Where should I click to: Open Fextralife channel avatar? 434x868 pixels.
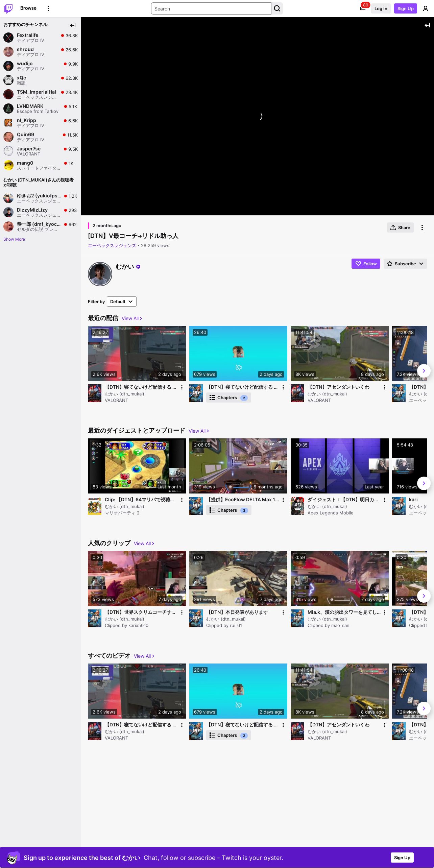point(8,38)
